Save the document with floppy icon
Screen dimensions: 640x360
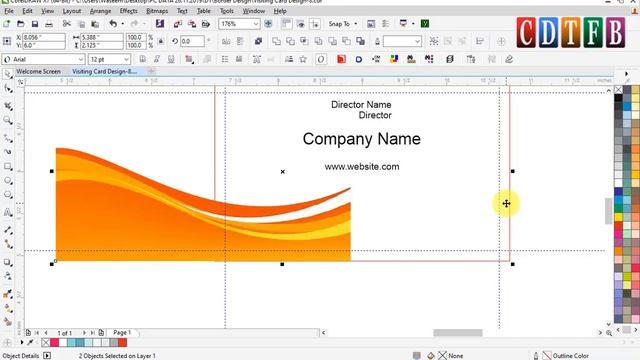[x=35, y=24]
